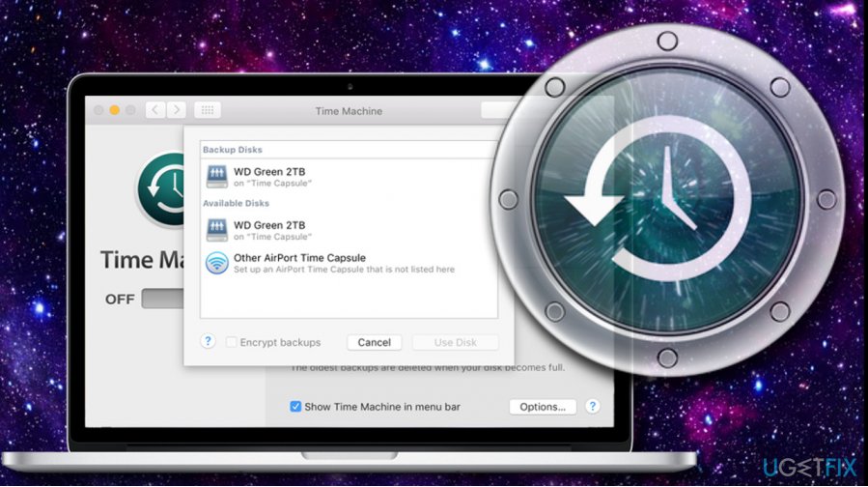Toggle the Time Machine OFF switch
868x487 pixels.
point(163,299)
